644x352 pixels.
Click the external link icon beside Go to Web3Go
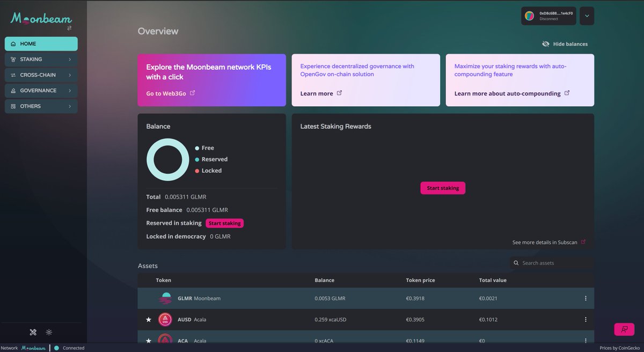[x=193, y=93]
